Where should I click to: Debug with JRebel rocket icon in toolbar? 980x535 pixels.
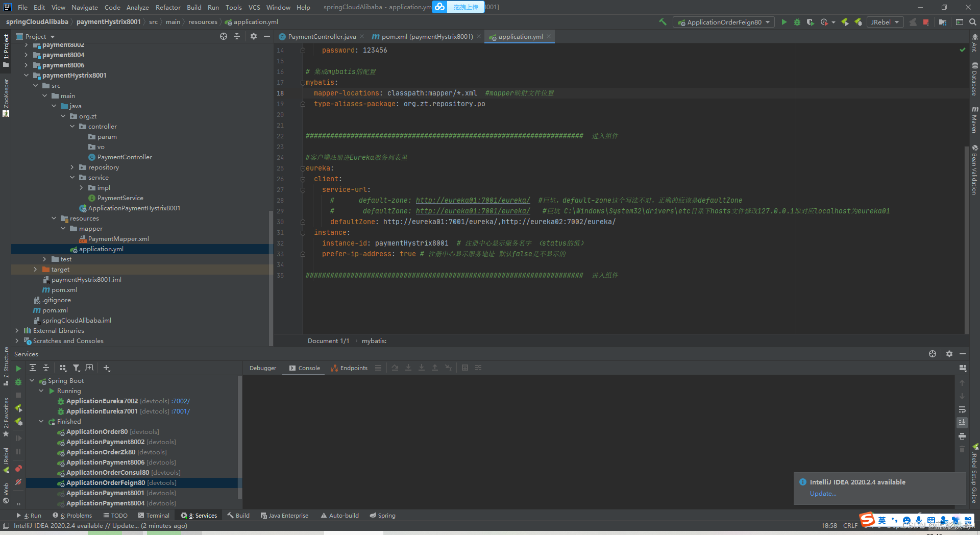point(859,22)
